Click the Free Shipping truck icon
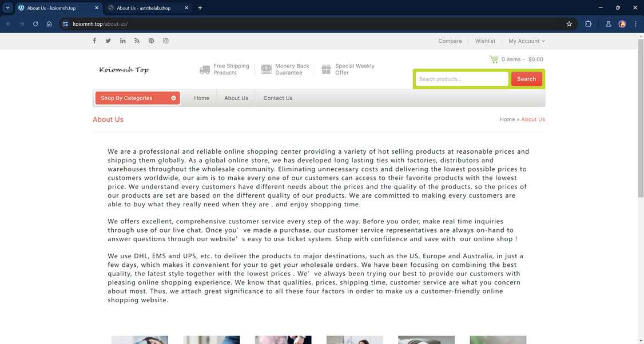 (205, 69)
